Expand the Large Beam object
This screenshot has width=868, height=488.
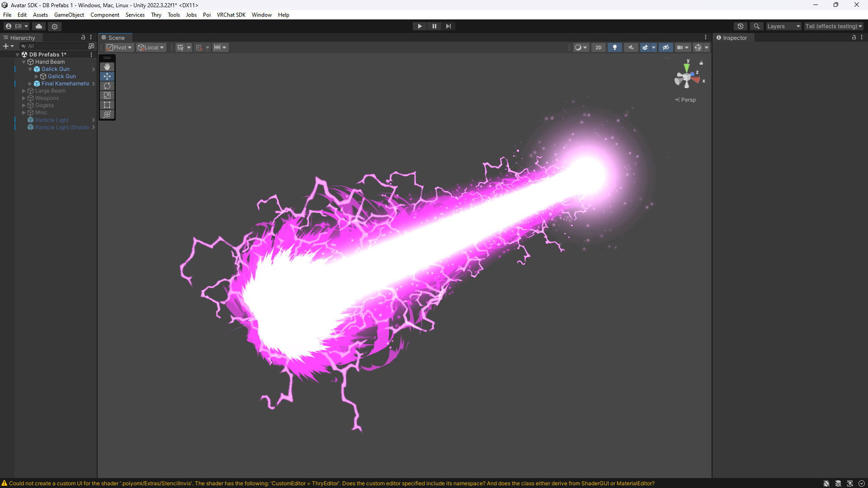click(24, 91)
